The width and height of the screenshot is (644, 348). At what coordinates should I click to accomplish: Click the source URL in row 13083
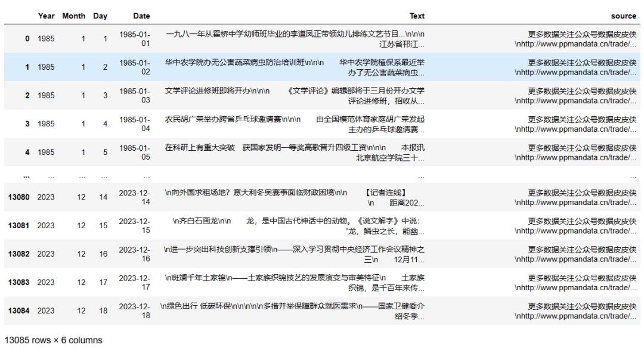pos(575,288)
